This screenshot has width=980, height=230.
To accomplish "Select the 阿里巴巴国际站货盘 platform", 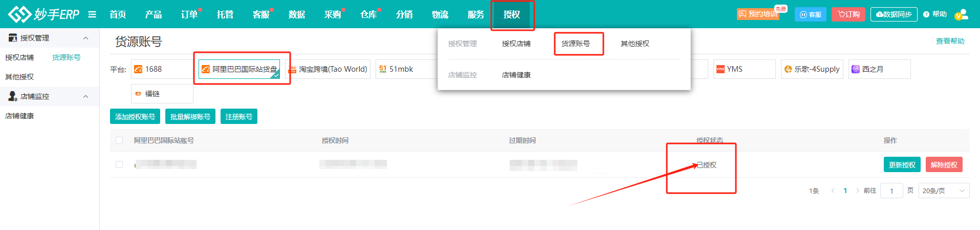I will [239, 69].
